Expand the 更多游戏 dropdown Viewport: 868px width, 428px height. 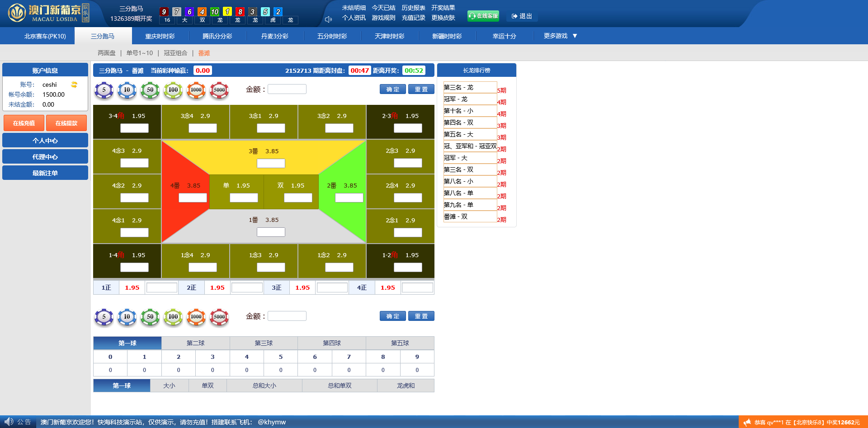click(560, 36)
